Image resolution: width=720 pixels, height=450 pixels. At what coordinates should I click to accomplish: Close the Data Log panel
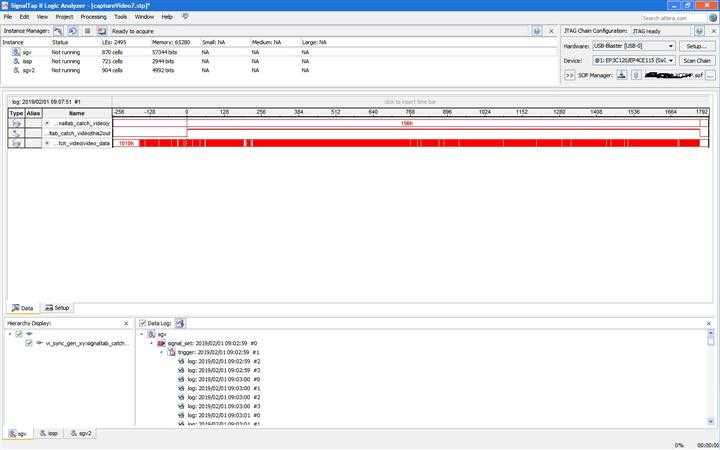click(709, 324)
